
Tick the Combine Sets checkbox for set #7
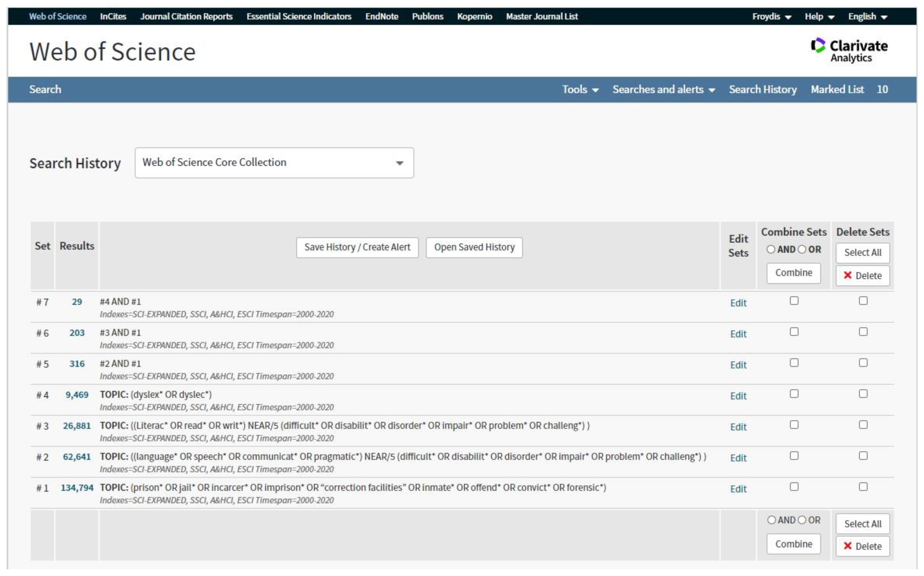[794, 301]
